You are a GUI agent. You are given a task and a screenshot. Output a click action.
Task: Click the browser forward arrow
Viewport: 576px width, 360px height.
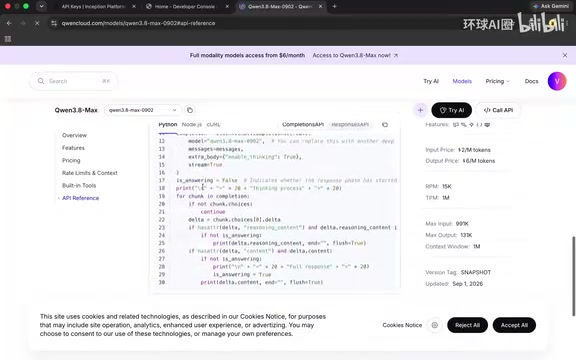pyautogui.click(x=23, y=23)
